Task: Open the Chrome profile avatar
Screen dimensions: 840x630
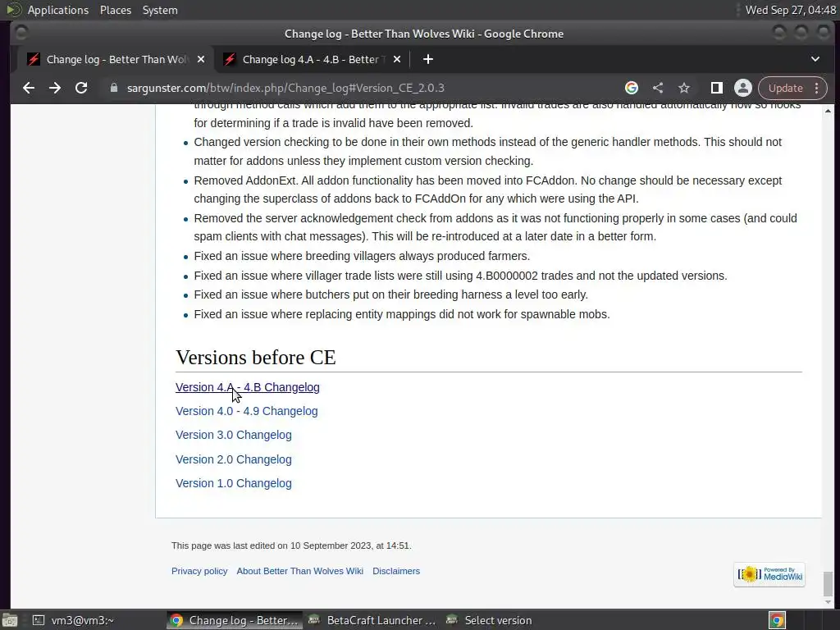Action: coord(743,88)
